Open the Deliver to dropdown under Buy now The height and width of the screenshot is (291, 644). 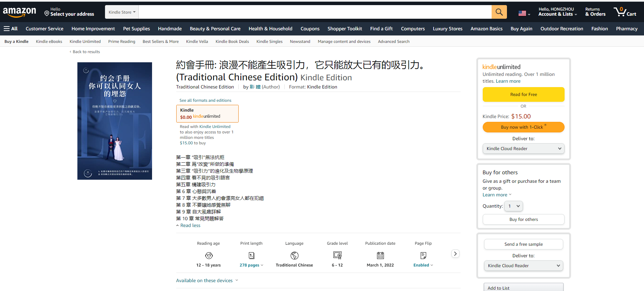(x=523, y=148)
